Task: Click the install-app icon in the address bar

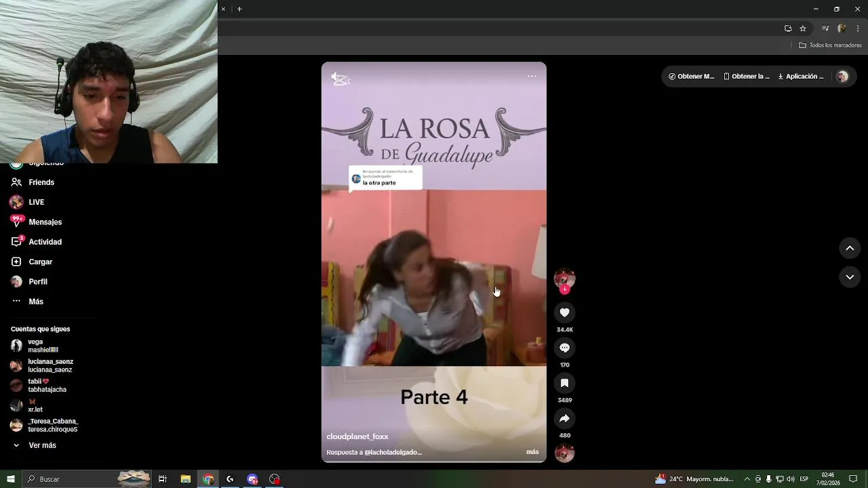Action: pyautogui.click(x=788, y=28)
